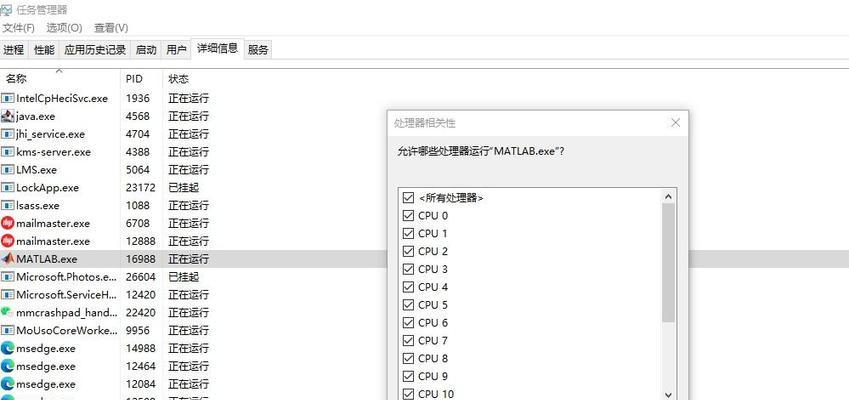Click the mmcrashpad_hand process icon
This screenshot has height=400, width=849.
click(x=8, y=312)
